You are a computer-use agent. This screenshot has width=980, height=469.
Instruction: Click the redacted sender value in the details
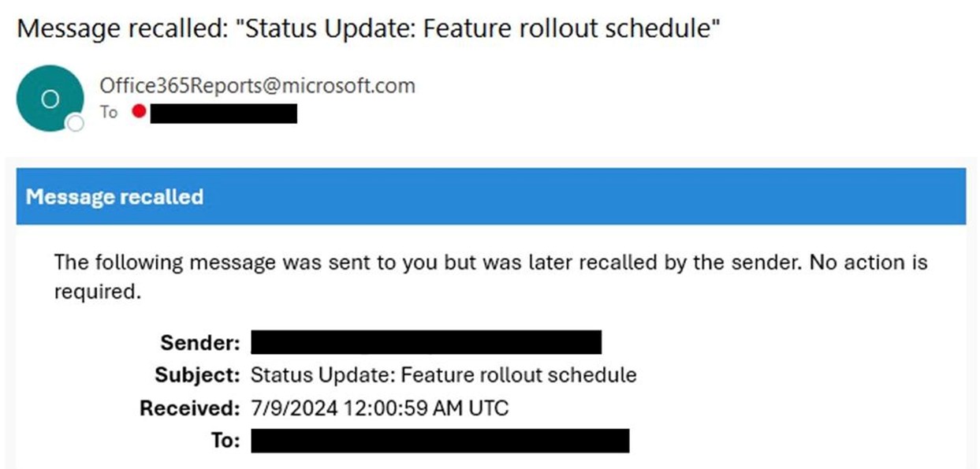point(426,343)
